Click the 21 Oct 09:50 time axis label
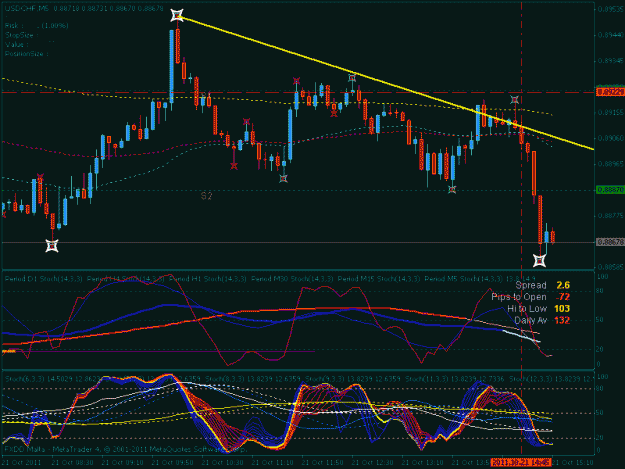The height and width of the screenshot is (469, 625). click(x=172, y=463)
